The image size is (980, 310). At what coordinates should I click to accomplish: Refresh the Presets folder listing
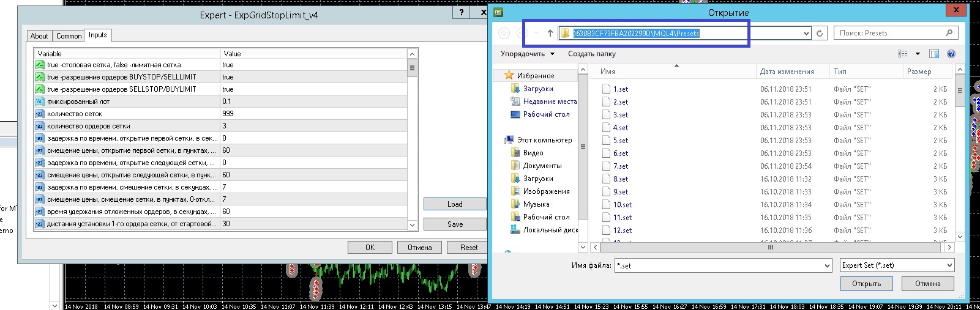coord(820,33)
